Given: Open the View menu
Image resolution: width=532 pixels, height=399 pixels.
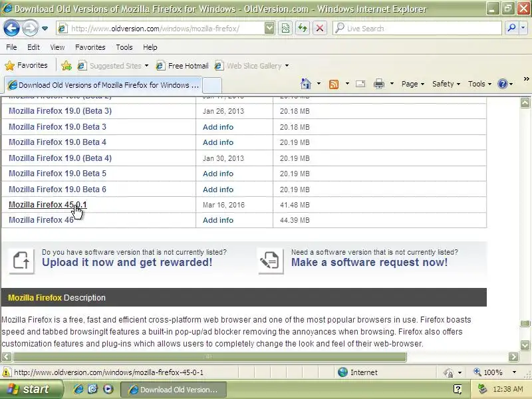Looking at the screenshot, I should coord(57,47).
